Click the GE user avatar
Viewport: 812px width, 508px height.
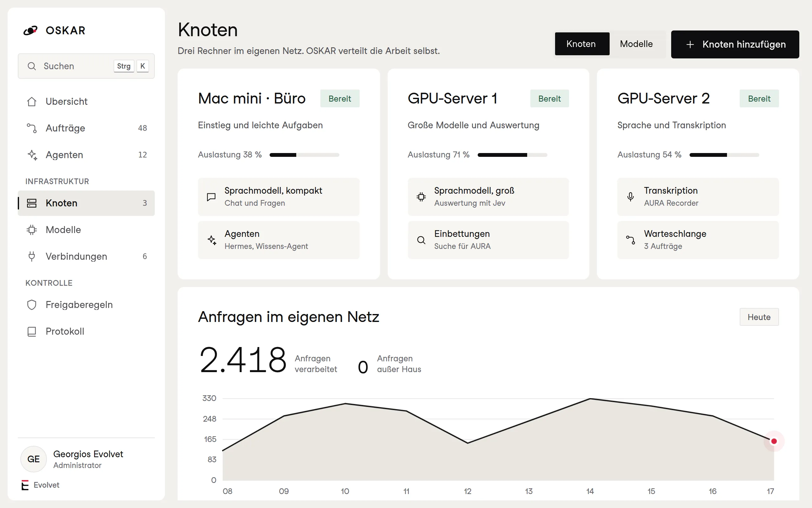tap(33, 459)
